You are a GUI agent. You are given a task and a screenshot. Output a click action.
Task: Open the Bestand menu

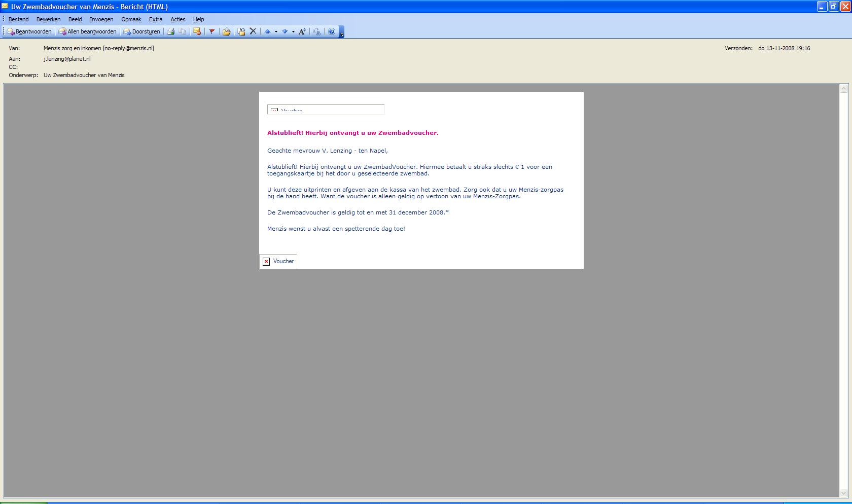tap(19, 19)
